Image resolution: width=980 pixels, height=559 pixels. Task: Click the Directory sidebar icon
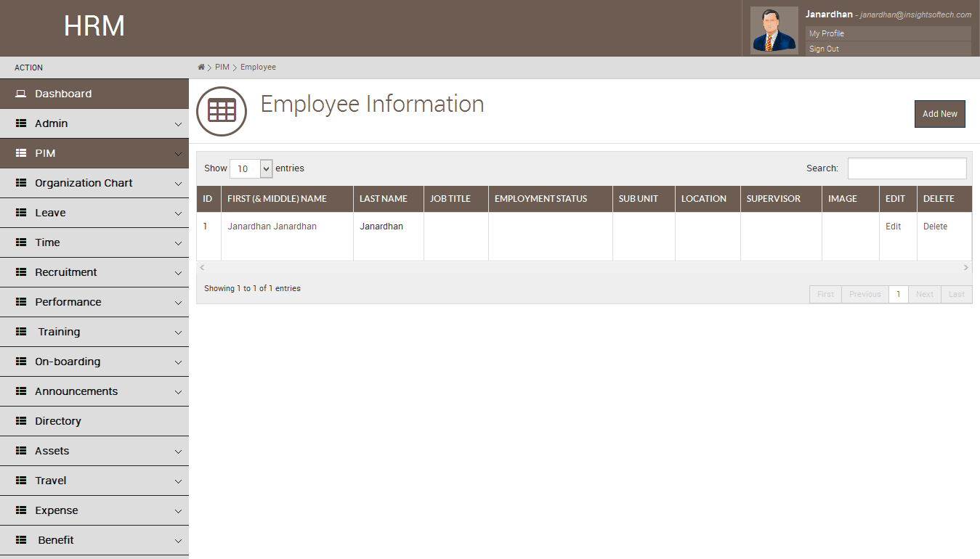click(22, 421)
